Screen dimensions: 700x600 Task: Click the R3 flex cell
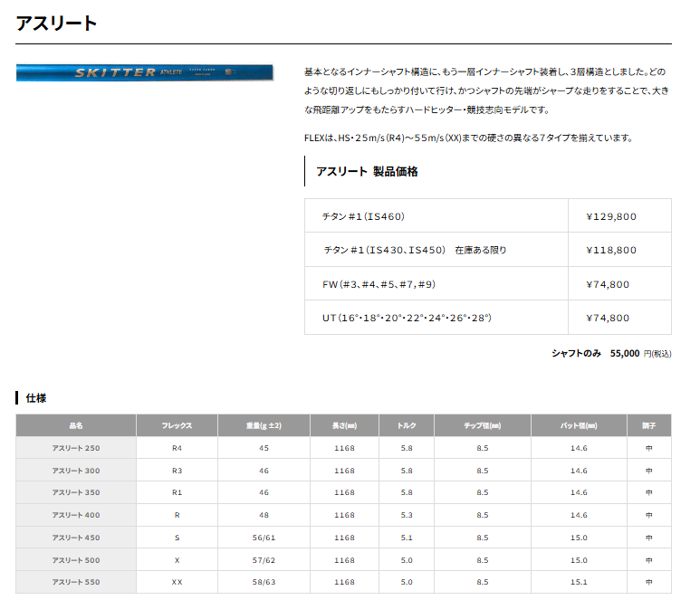pos(177,471)
